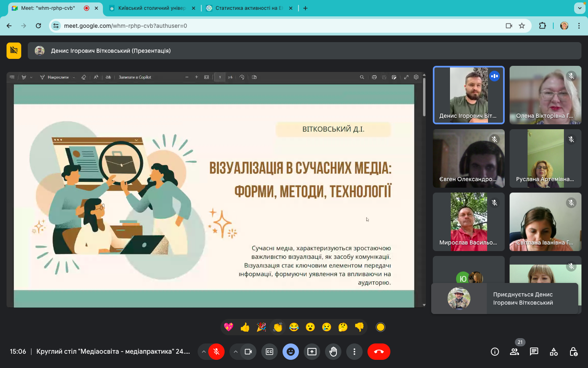
Task: Send the clapping hands reaction
Action: 278,327
